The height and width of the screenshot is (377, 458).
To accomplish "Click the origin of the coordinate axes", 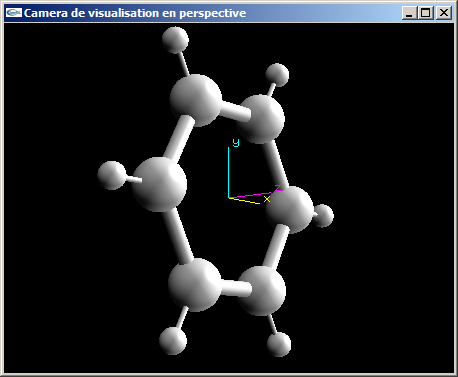I will coord(229,198).
